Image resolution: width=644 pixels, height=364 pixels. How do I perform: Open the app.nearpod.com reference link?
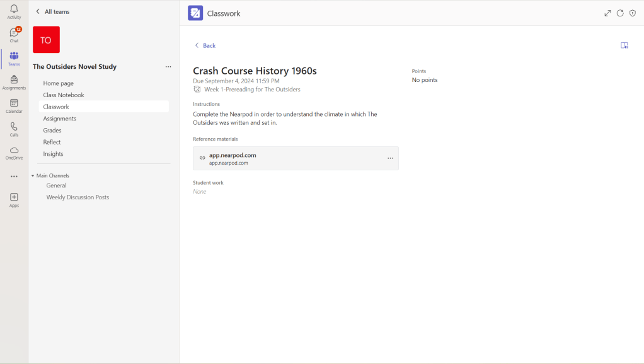click(x=233, y=155)
